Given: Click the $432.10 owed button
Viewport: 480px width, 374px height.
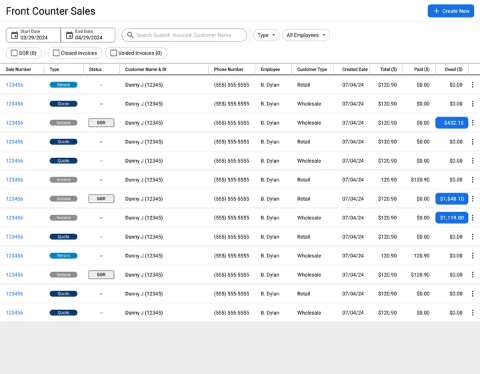Looking at the screenshot, I should [452, 123].
